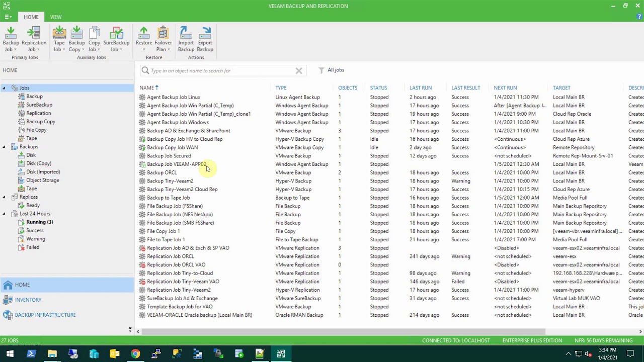Select the Replication Job ORCL VAO row

point(390,264)
